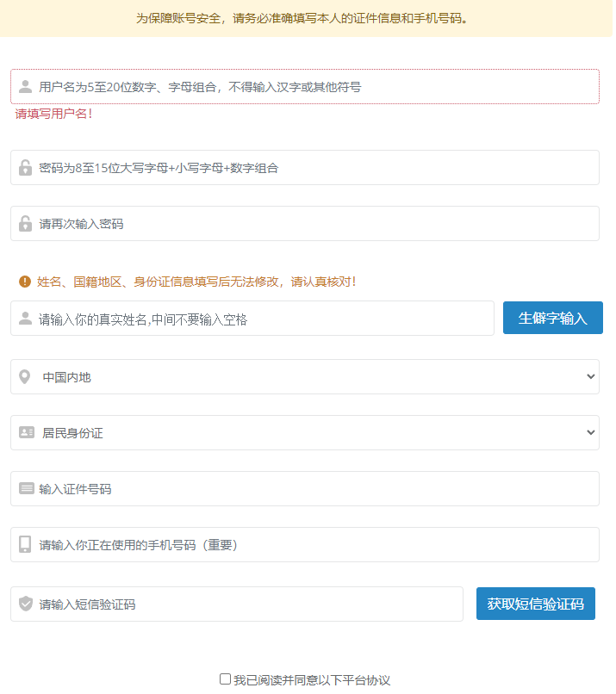Click the shield icon in SMS code field
This screenshot has width=616, height=694.
pyautogui.click(x=25, y=604)
